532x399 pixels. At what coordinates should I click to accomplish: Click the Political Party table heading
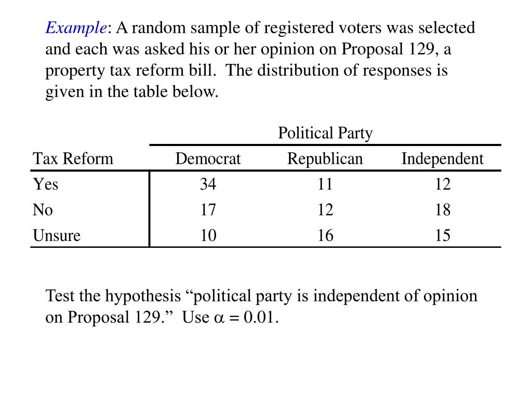pos(325,133)
